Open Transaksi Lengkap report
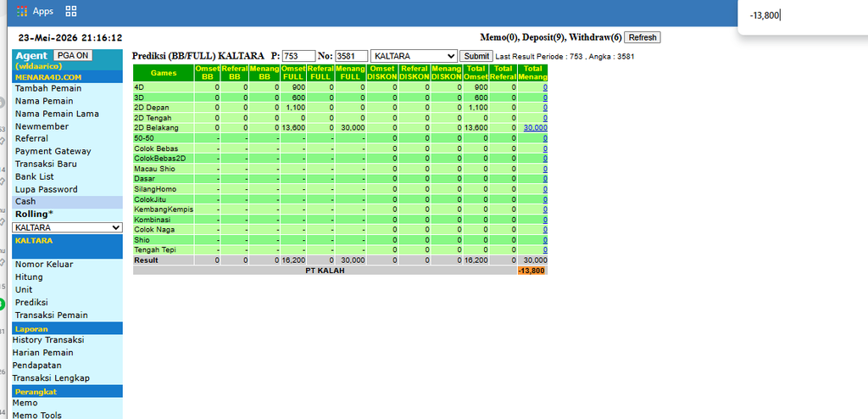This screenshot has height=419, width=868. click(51, 378)
